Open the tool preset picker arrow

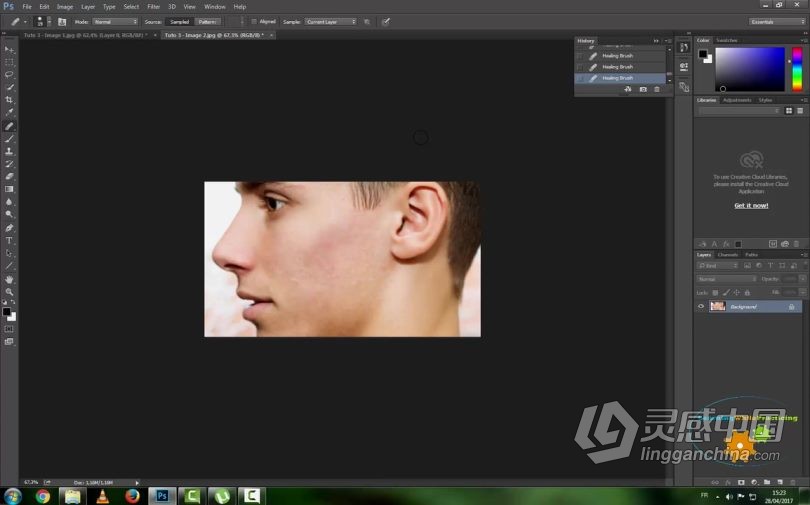(x=25, y=22)
